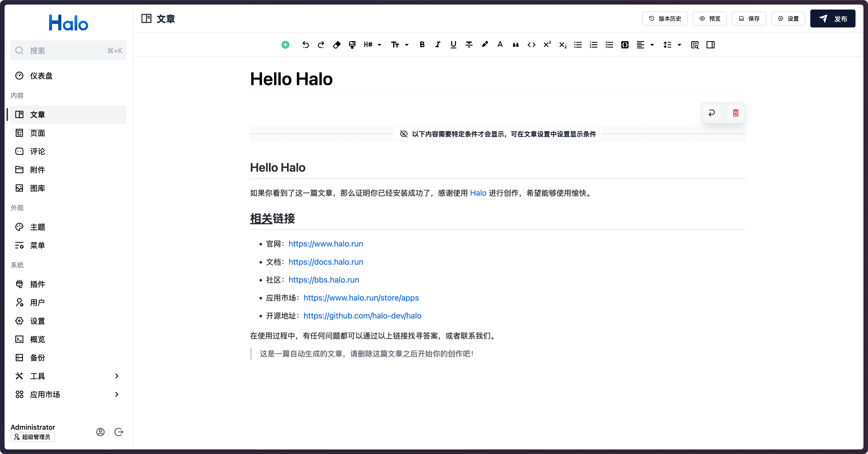Open Comments (评论) in the sidebar

coord(68,151)
